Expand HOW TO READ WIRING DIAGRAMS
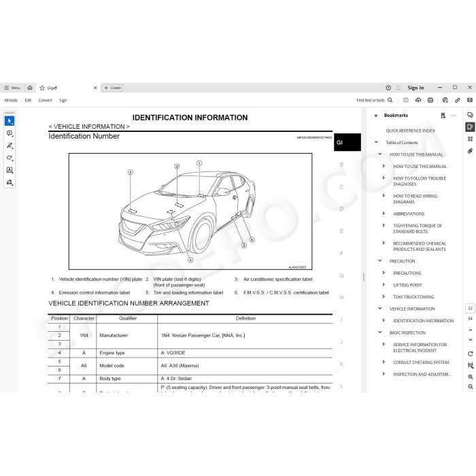This screenshot has height=476, width=476. (x=384, y=196)
